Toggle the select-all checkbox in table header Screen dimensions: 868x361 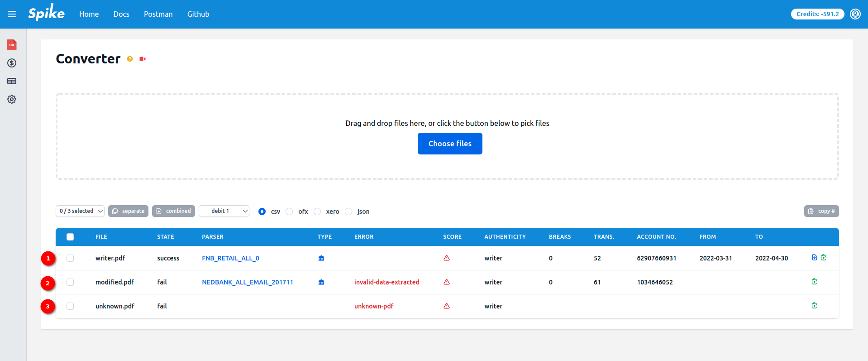70,237
